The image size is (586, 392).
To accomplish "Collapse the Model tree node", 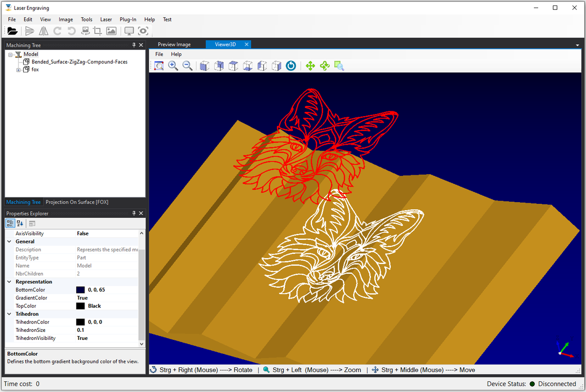I will [11, 54].
